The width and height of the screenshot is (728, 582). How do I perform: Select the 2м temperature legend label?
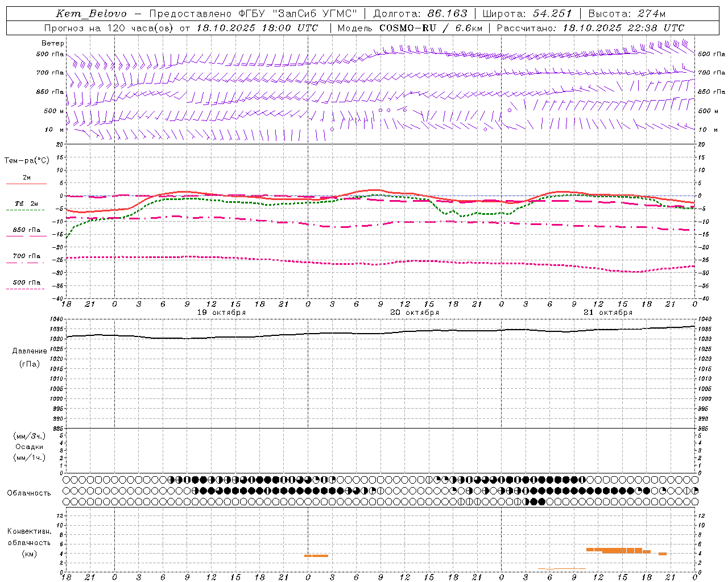(x=27, y=177)
